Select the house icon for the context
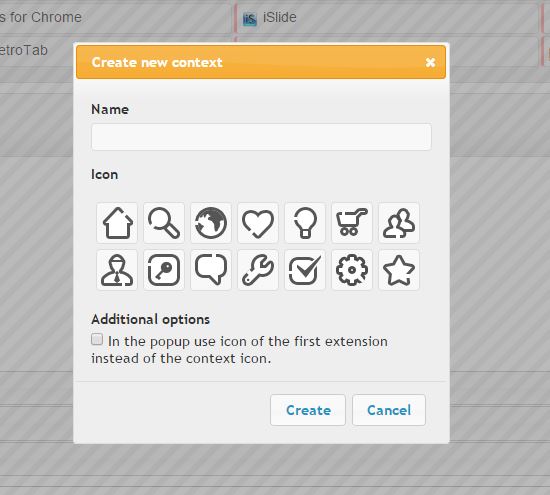The width and height of the screenshot is (550, 495). (x=117, y=223)
